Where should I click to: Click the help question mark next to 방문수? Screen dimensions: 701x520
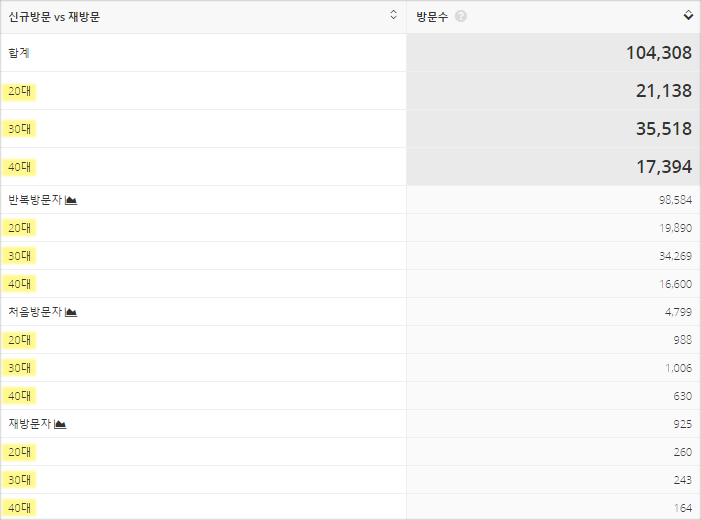click(x=461, y=16)
